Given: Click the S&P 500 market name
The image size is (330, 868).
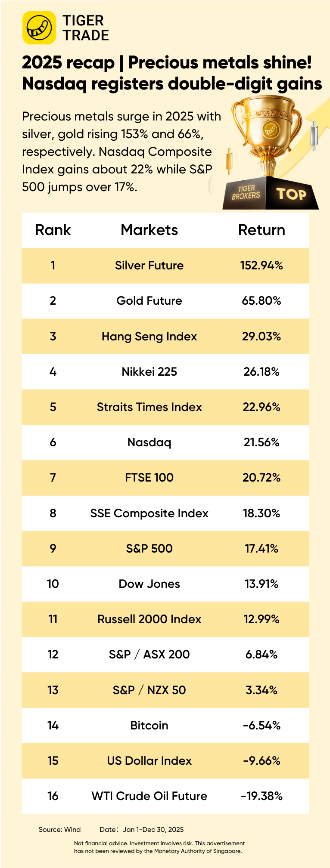Looking at the screenshot, I should click(x=149, y=549).
